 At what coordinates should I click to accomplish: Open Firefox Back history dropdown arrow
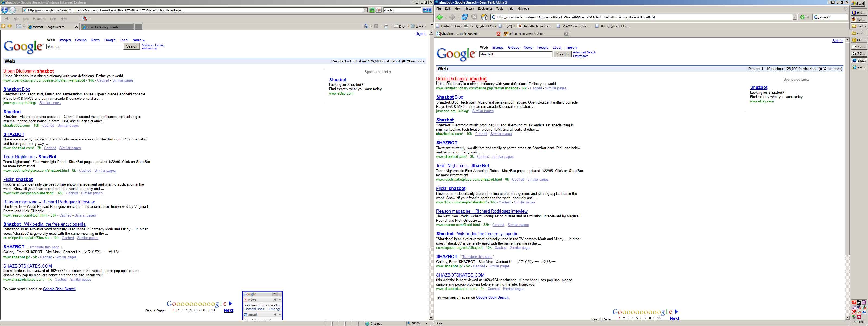(445, 17)
